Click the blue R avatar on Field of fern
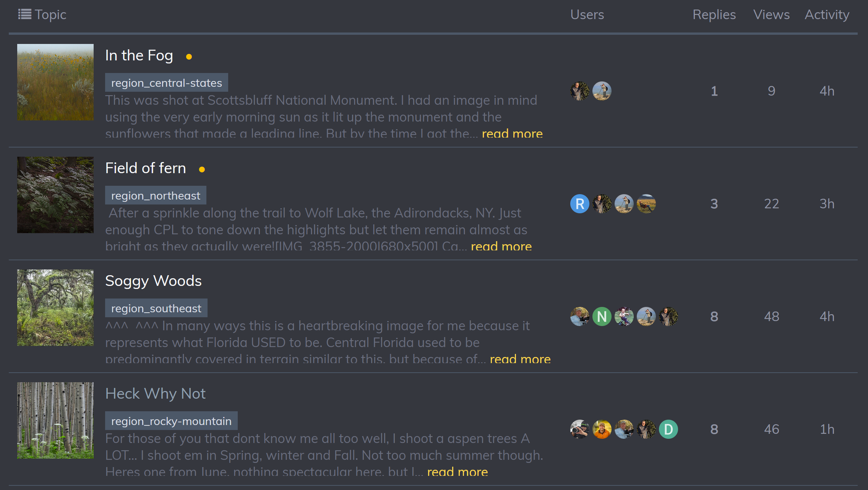Screen dimensions: 868x490 pyautogui.click(x=579, y=204)
